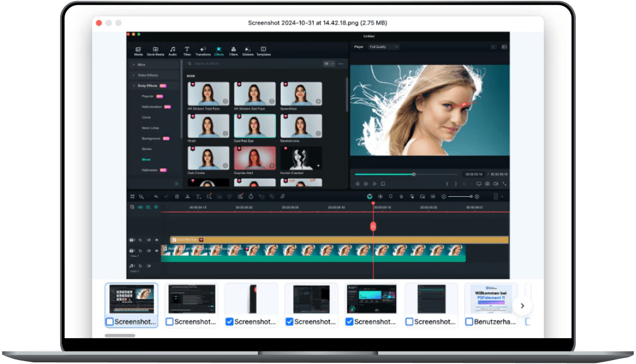Open the Filters tab
Image resolution: width=636 pixels, height=364 pixels.
click(x=233, y=51)
